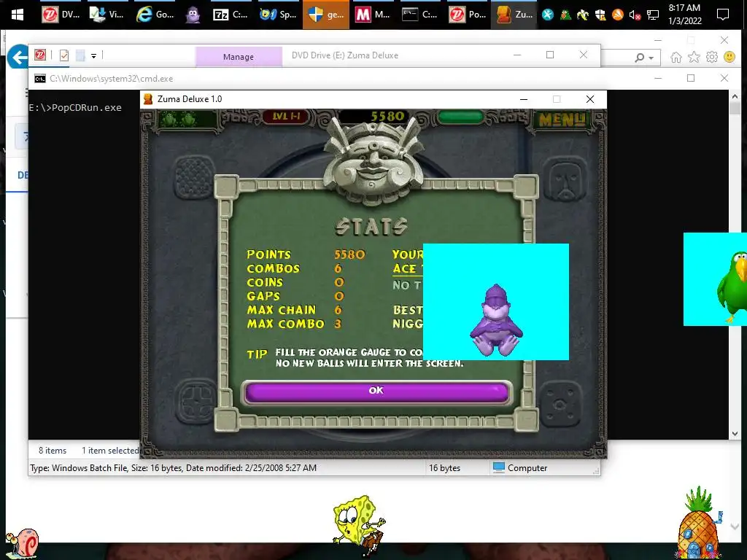The height and width of the screenshot is (560, 747).
Task: Open the Zuma MENU button
Action: pos(562,120)
